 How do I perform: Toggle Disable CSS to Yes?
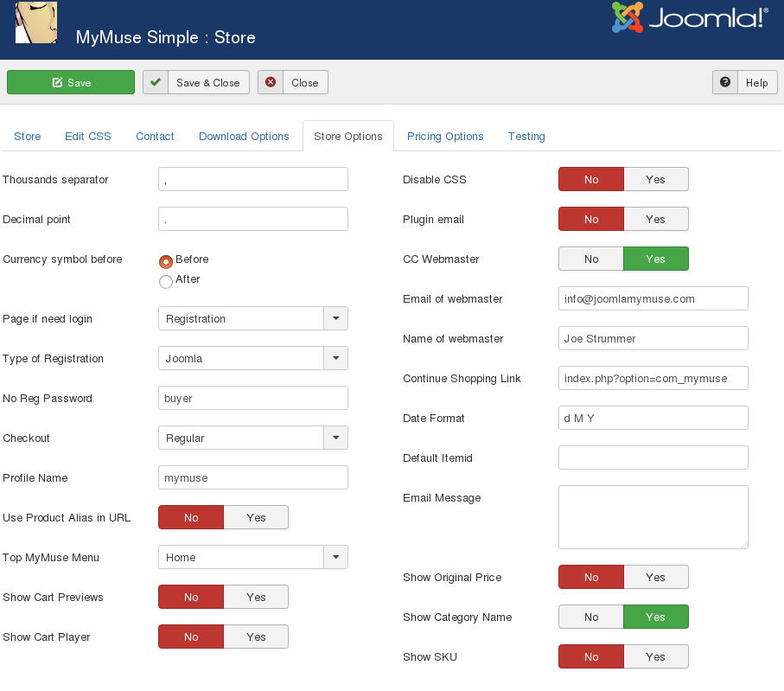[x=656, y=179]
